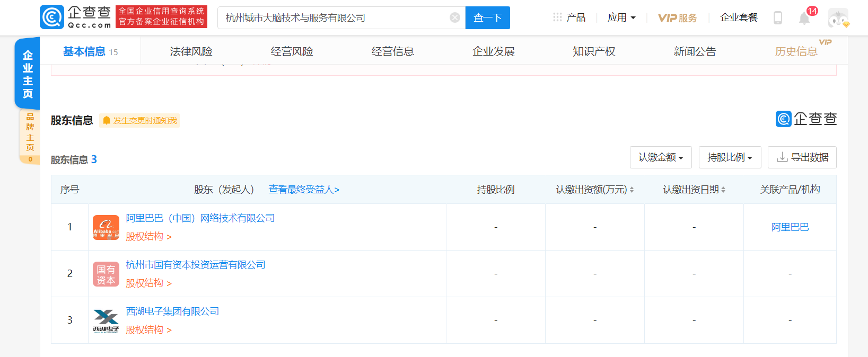Click the 西湖电子 company logo
868x357 pixels.
click(x=106, y=320)
